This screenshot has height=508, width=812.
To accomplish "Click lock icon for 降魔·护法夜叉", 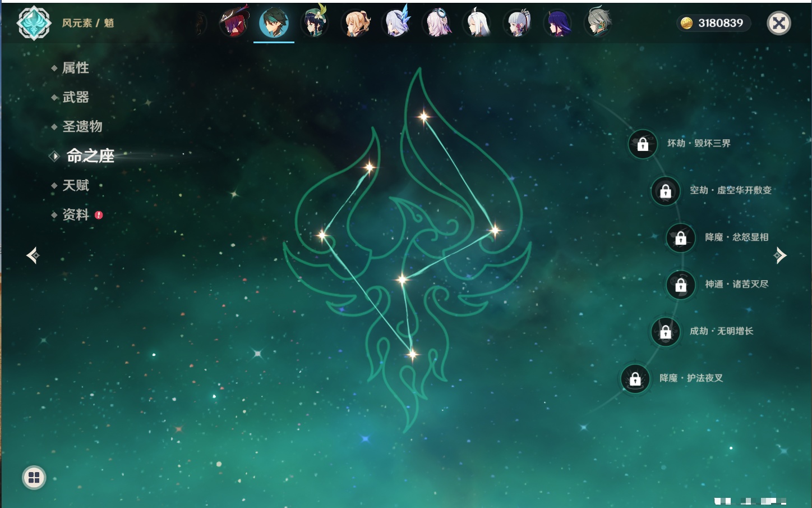I will 635,379.
